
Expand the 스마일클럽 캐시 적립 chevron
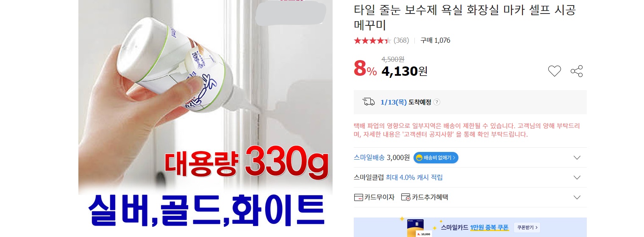tap(577, 177)
